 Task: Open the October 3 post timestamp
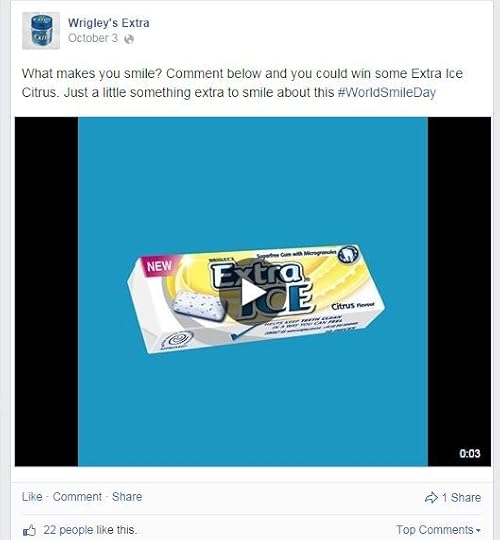[x=93, y=38]
